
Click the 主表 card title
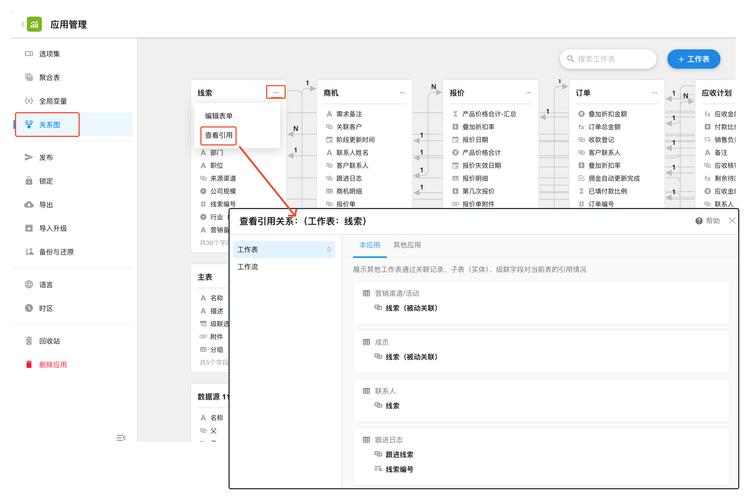click(x=205, y=277)
